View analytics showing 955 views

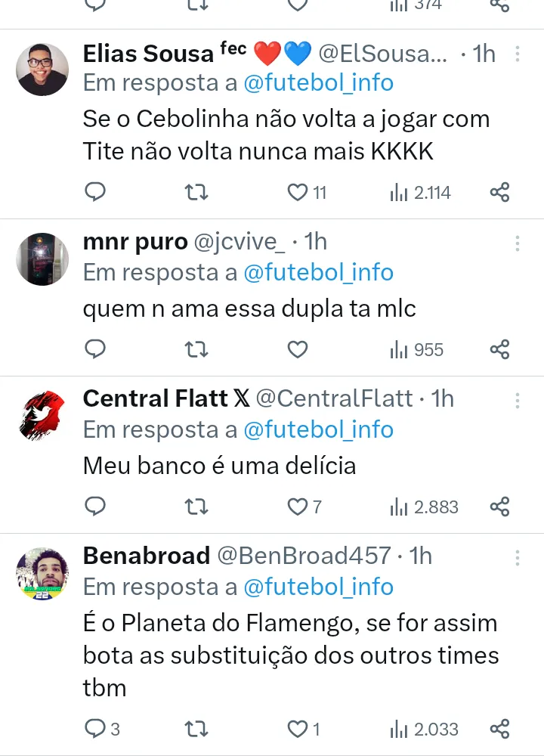click(x=416, y=349)
